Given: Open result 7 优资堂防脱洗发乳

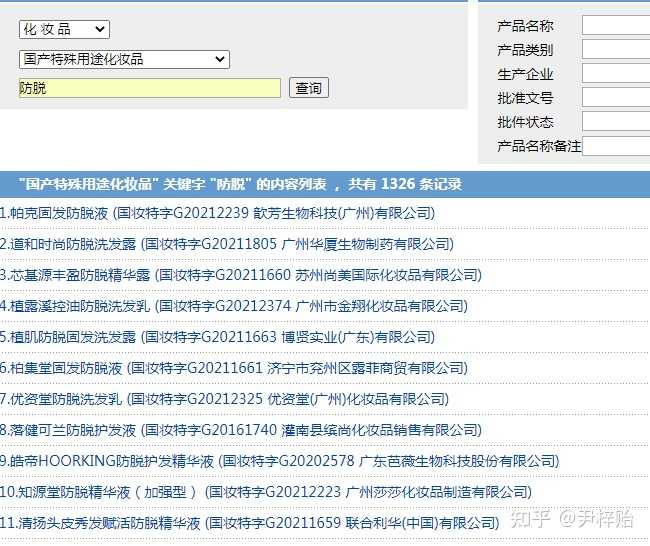Looking at the screenshot, I should click(x=225, y=399).
